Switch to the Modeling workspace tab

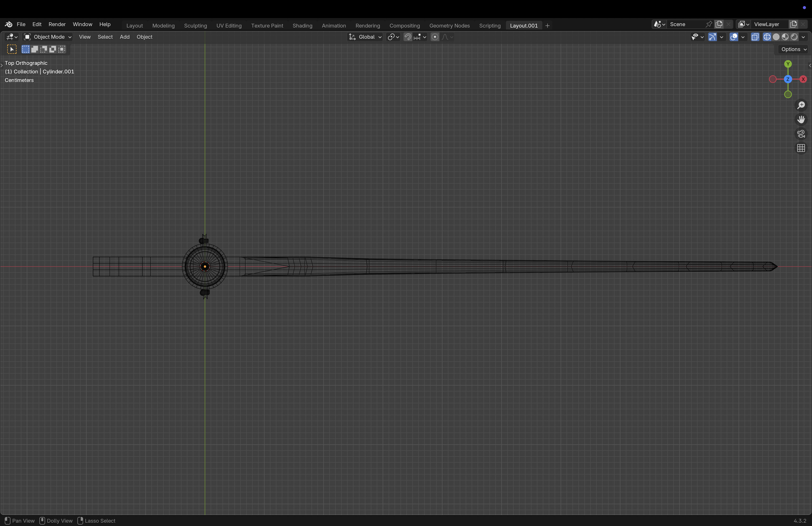coord(163,26)
